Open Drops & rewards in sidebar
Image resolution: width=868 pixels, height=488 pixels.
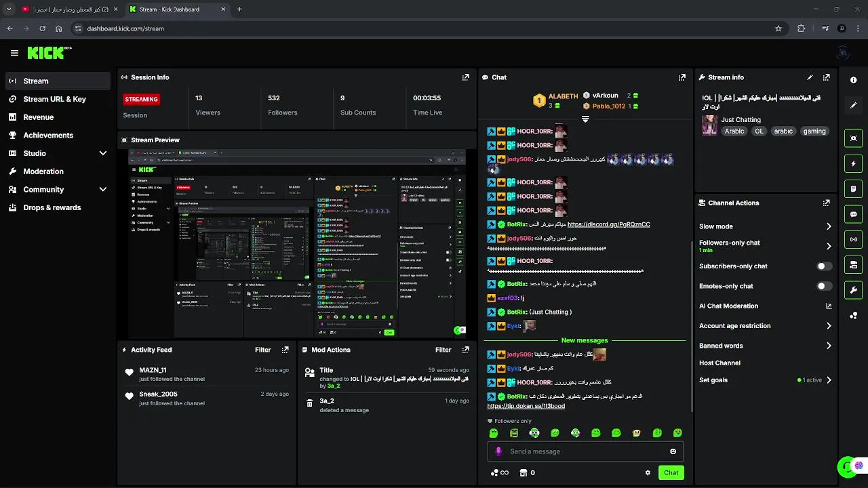point(58,207)
